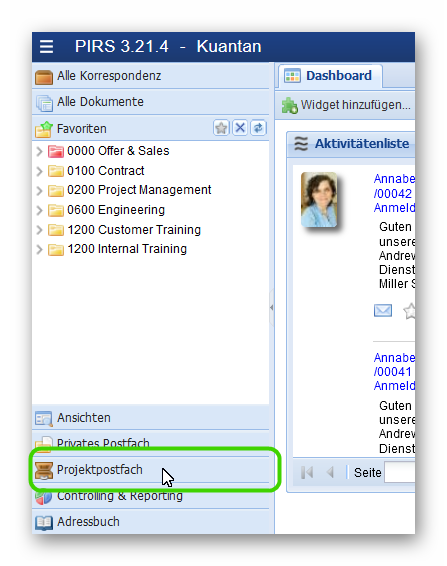447x566 pixels.
Task: Open Alle Dokumente section
Action: 151,102
